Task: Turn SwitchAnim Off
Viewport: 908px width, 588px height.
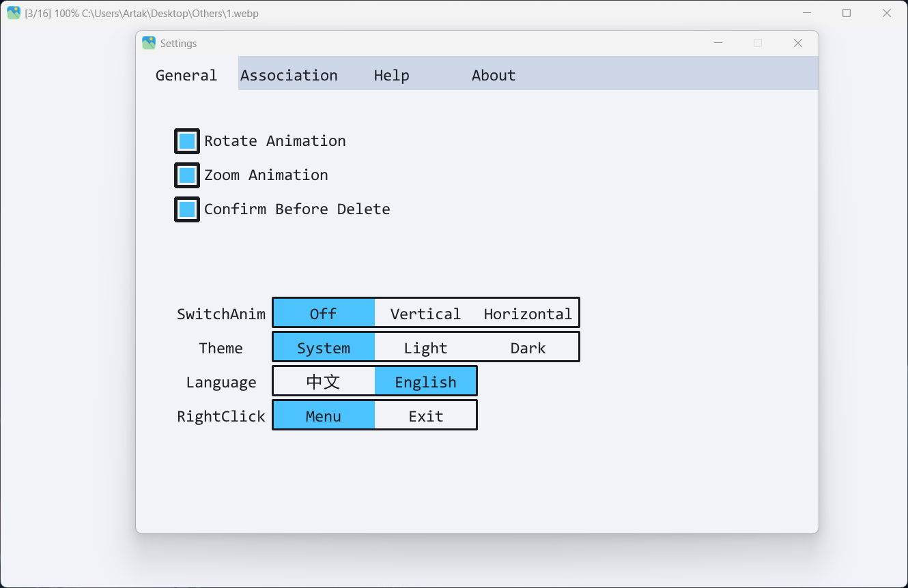Action: (x=324, y=314)
